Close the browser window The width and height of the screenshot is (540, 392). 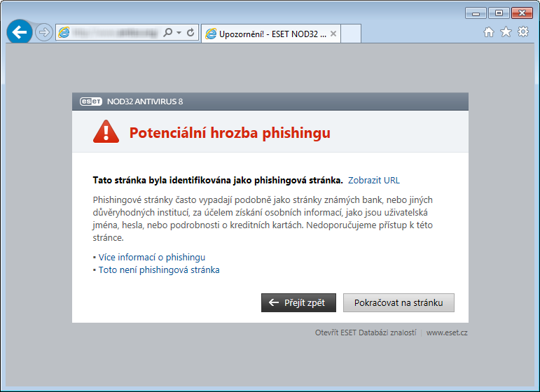click(x=522, y=13)
